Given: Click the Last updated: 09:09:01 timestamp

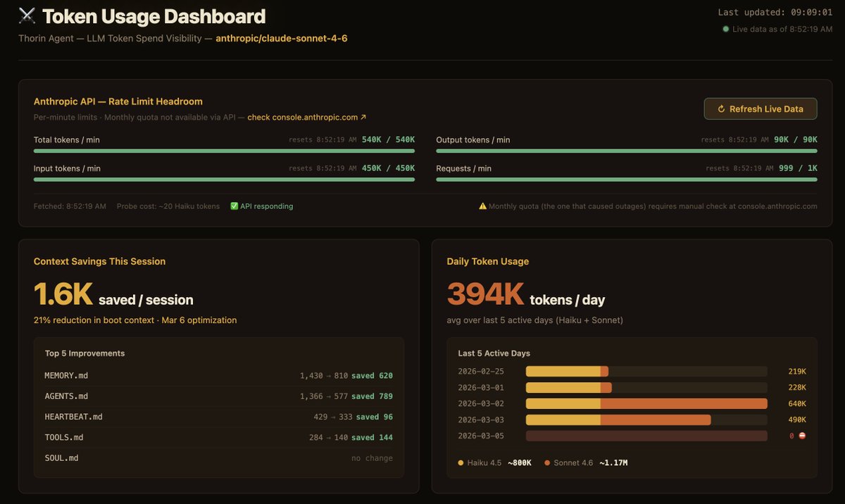Looking at the screenshot, I should (x=775, y=12).
